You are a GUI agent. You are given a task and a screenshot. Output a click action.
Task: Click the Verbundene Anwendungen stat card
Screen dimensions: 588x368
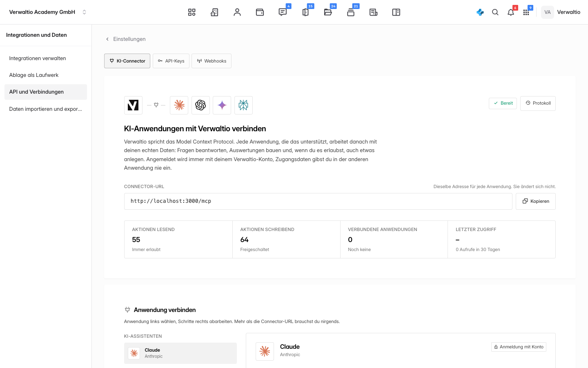click(x=394, y=240)
